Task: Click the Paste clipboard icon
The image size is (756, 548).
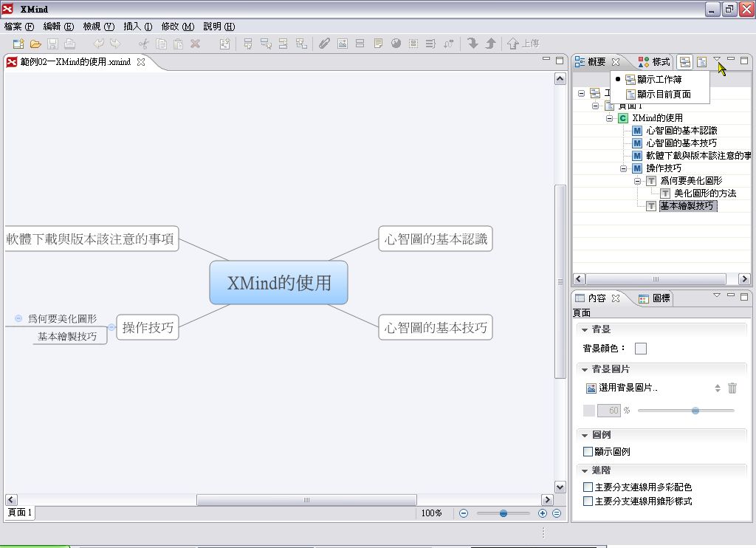Action: pos(178,44)
